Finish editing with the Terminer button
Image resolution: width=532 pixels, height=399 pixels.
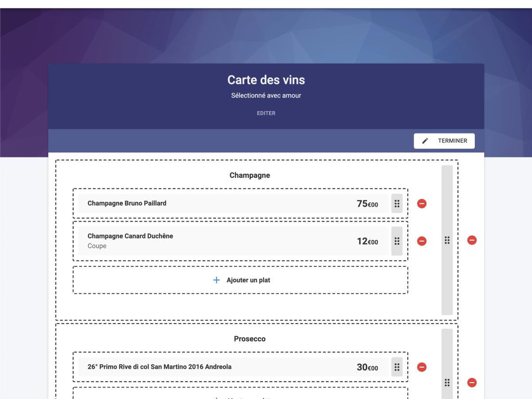pos(444,141)
